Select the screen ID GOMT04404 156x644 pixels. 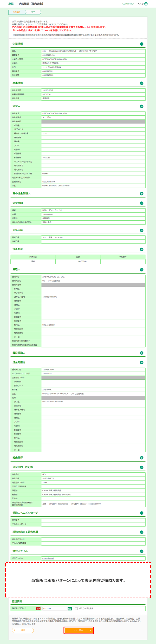click(128, 4)
